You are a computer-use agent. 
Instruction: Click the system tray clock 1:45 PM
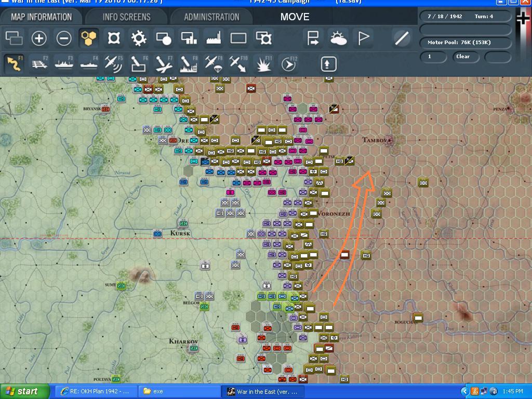click(x=513, y=392)
